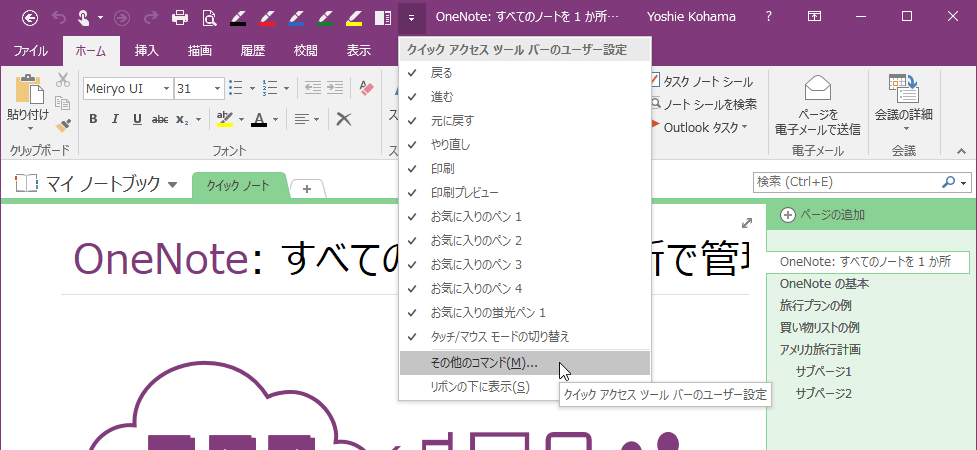Select the red favorite pen
The height and width of the screenshot is (450, 977).
click(267, 17)
